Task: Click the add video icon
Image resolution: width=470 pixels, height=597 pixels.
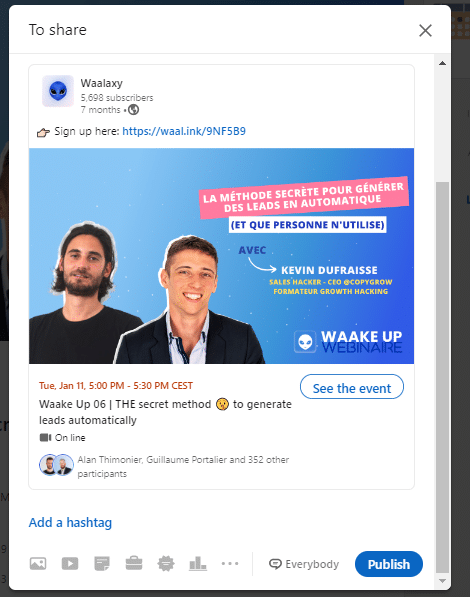Action: click(70, 563)
